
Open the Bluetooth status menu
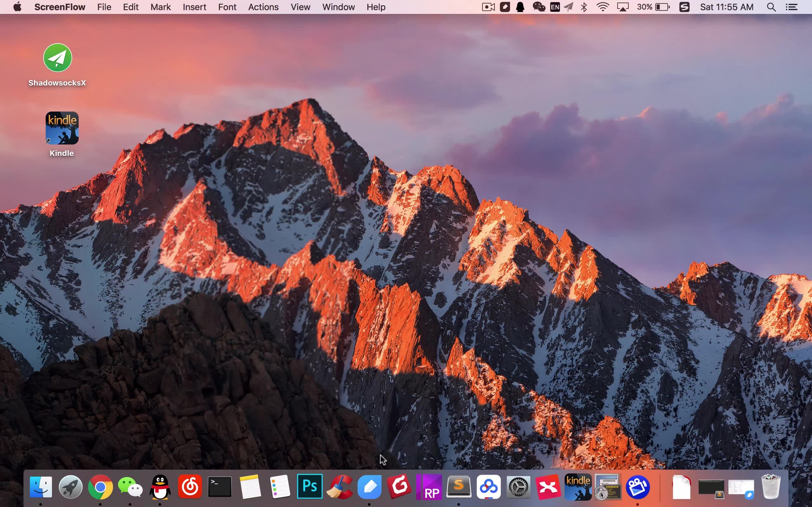pyautogui.click(x=584, y=7)
